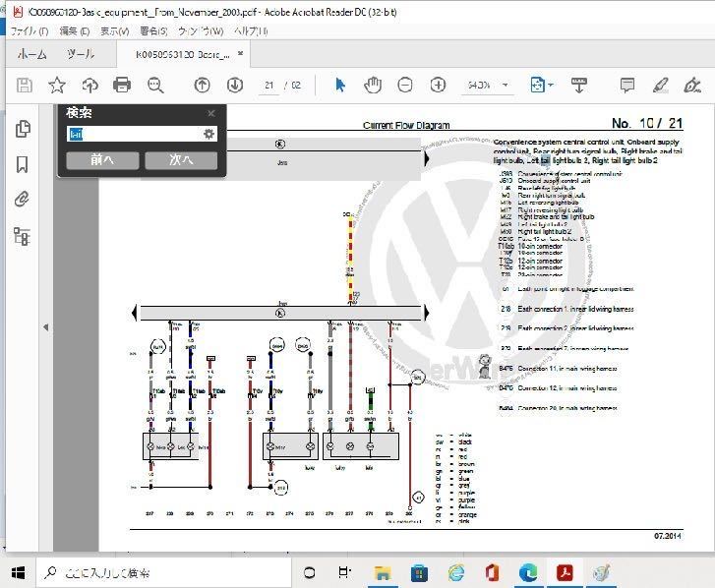Open Microsoft Edge from taskbar
Viewport: 715px width, 588px height.
pos(528,573)
